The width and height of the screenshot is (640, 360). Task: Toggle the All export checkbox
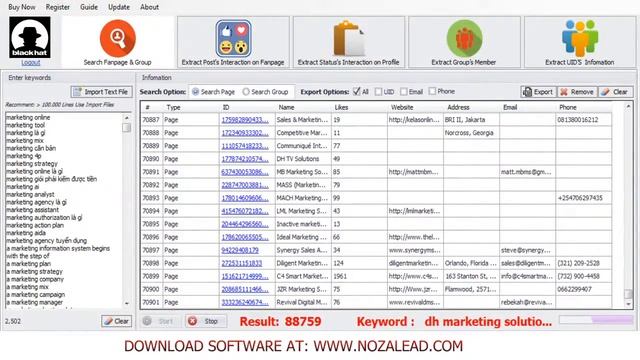point(361,91)
